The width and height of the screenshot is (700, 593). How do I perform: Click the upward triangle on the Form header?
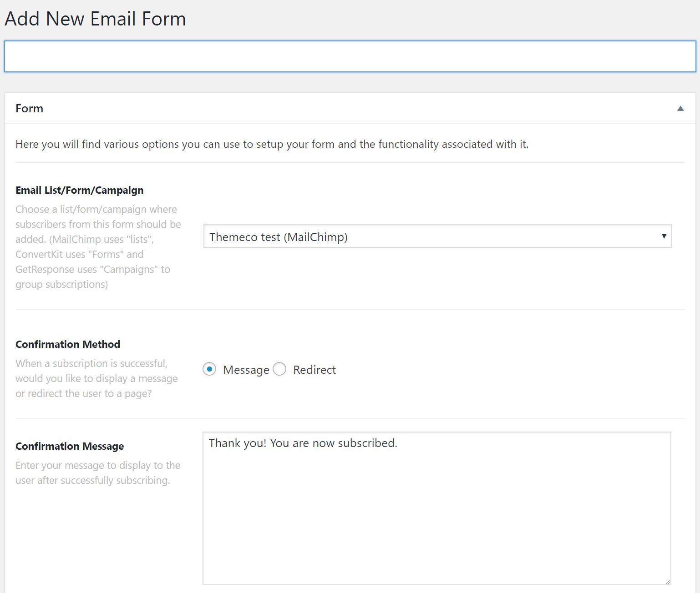(x=680, y=108)
